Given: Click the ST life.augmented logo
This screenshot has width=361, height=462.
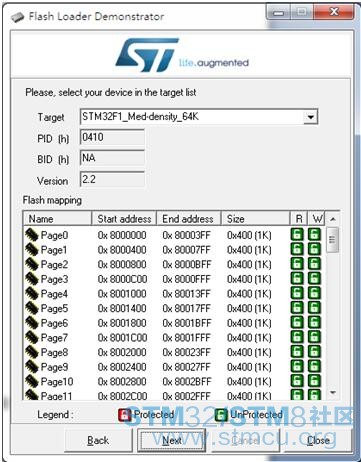Looking at the screenshot, I should pyautogui.click(x=182, y=55).
